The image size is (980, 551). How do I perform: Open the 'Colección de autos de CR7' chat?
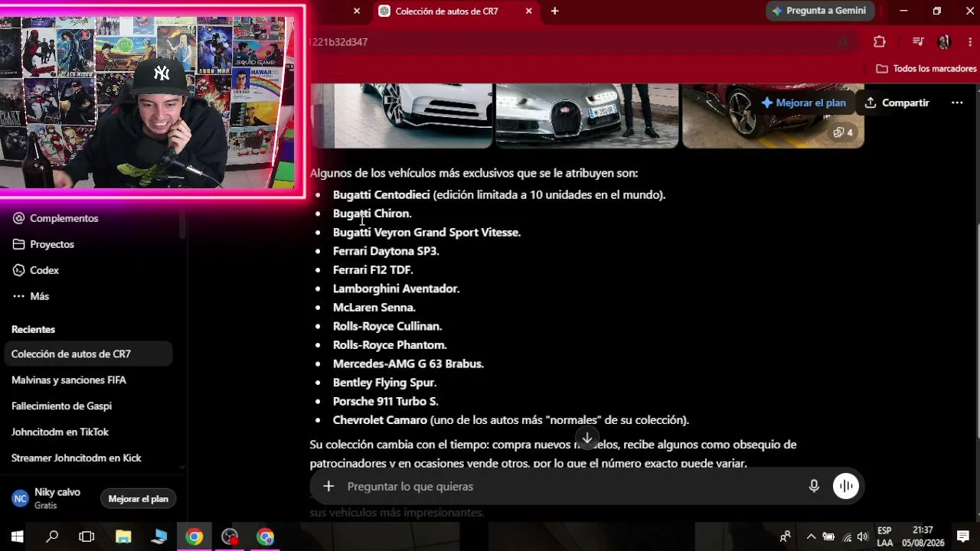click(x=89, y=354)
